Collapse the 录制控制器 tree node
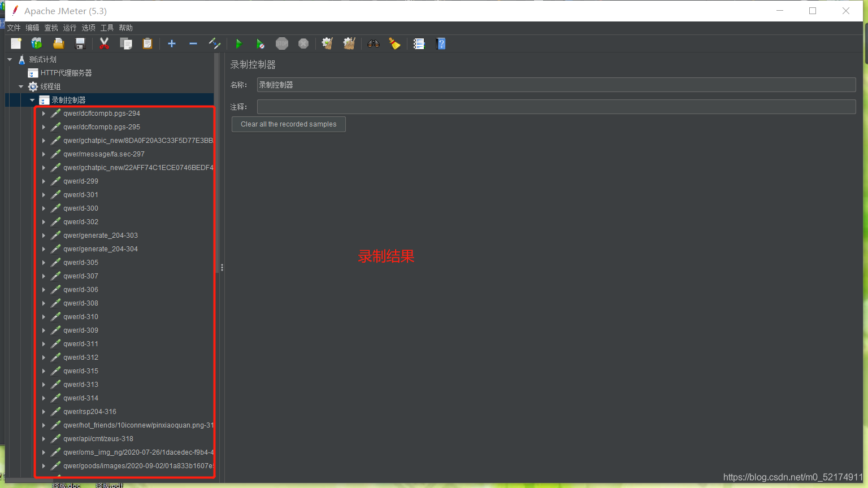868x488 pixels. pos(32,100)
